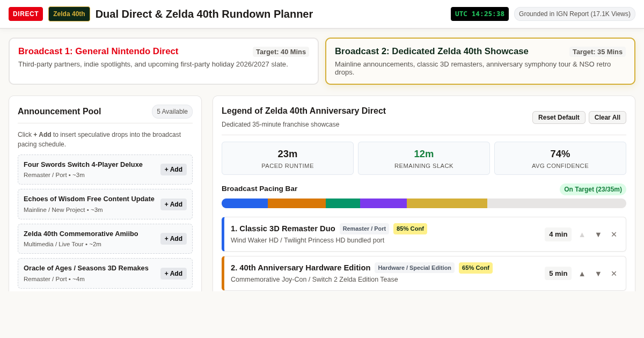Click the 5 min duration label

click(x=558, y=274)
